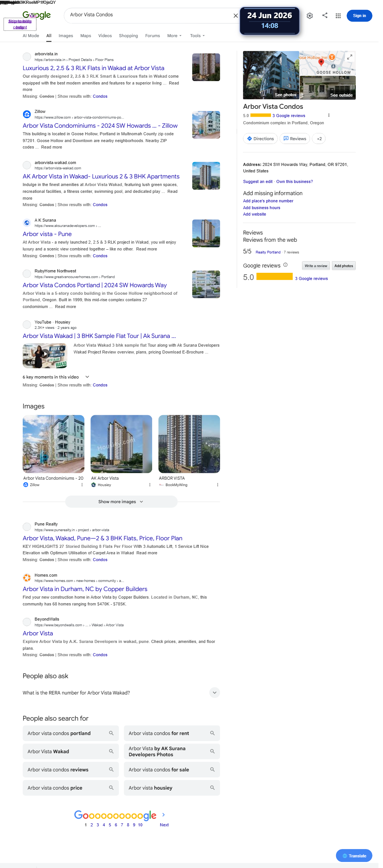
Task: Click Suggest an edit link
Action: pyautogui.click(x=258, y=181)
